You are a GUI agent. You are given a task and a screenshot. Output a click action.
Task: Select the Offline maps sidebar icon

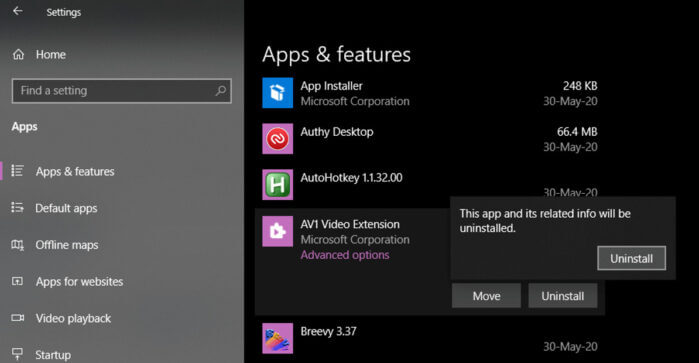tap(17, 245)
